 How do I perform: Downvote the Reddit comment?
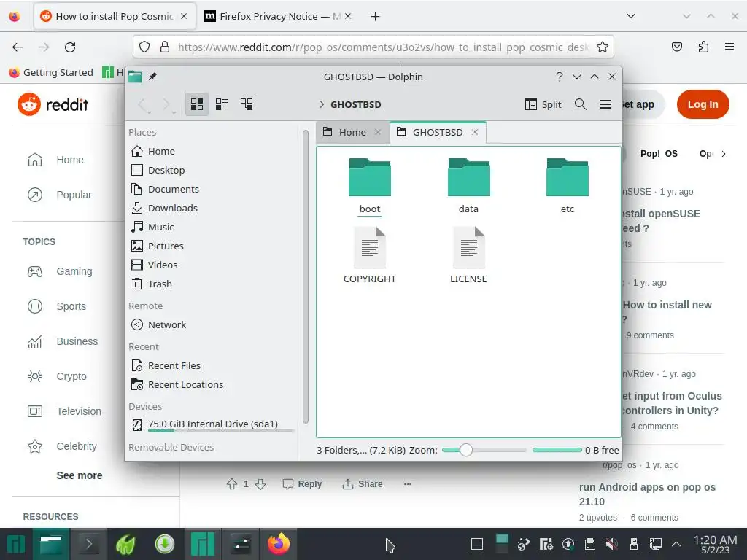point(260,484)
